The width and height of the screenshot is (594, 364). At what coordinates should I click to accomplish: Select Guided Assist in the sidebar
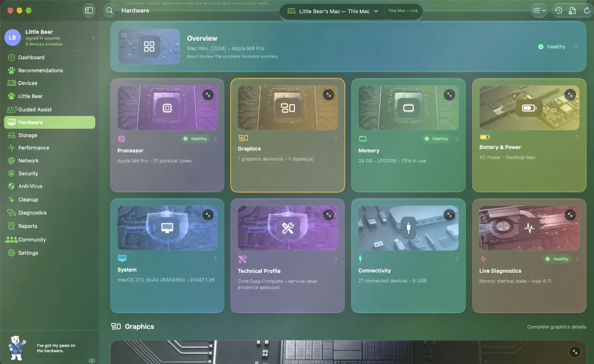click(x=50, y=109)
